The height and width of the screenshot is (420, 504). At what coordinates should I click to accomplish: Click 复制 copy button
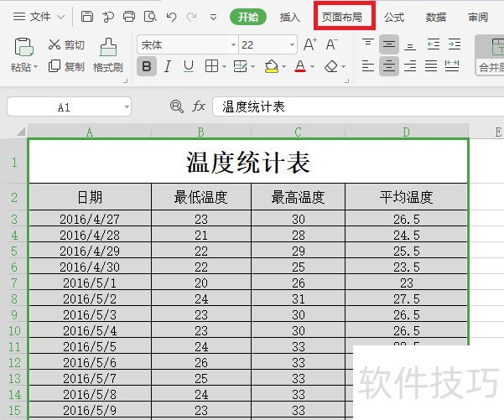(66, 66)
